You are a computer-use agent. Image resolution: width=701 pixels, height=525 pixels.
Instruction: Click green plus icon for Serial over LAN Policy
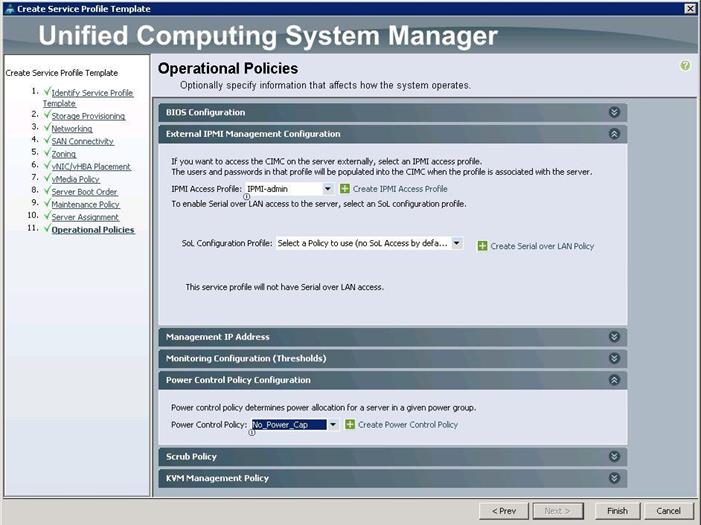(x=482, y=246)
